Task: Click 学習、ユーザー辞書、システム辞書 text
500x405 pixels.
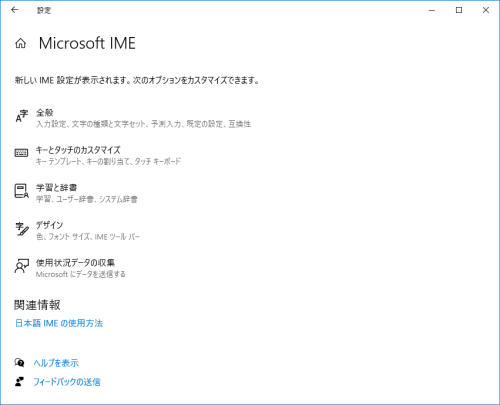Action: tap(87, 199)
